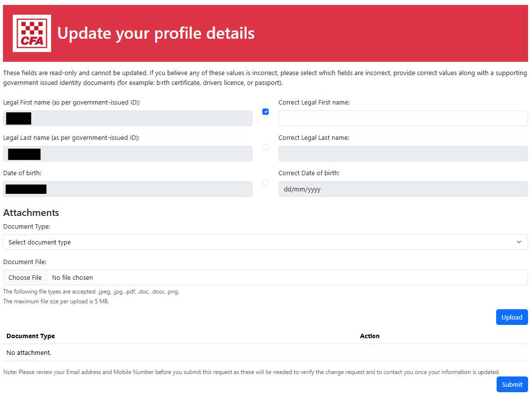532x402 pixels.
Task: Click the CFA logo in header
Action: point(32,33)
